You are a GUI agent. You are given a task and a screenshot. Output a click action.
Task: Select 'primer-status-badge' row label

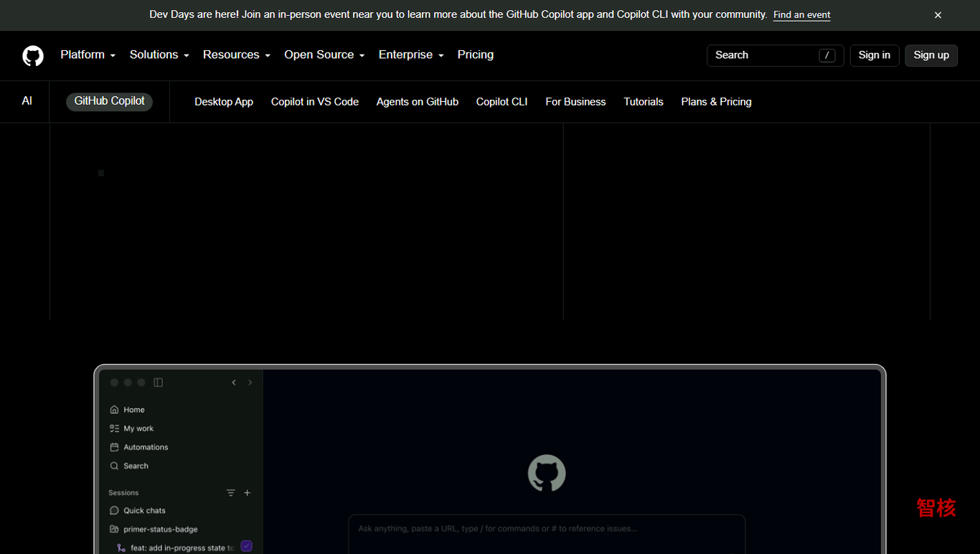click(x=161, y=529)
